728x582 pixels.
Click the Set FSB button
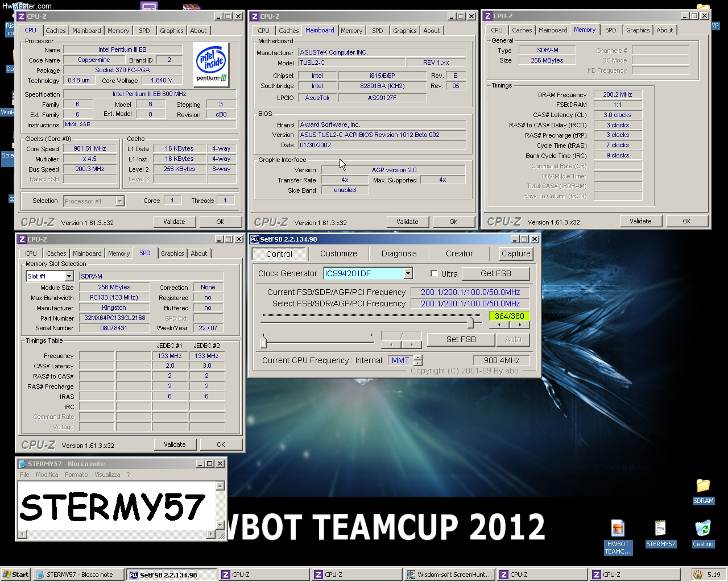click(x=461, y=339)
